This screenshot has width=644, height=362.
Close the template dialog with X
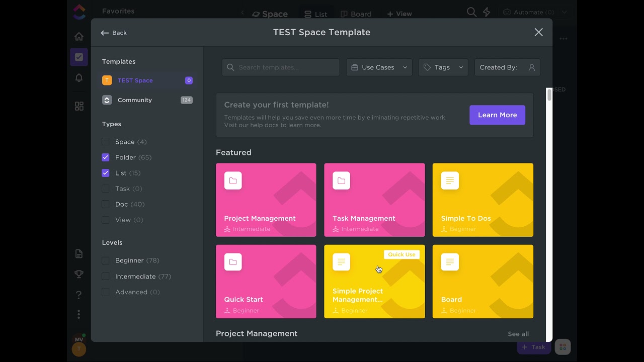pos(538,32)
